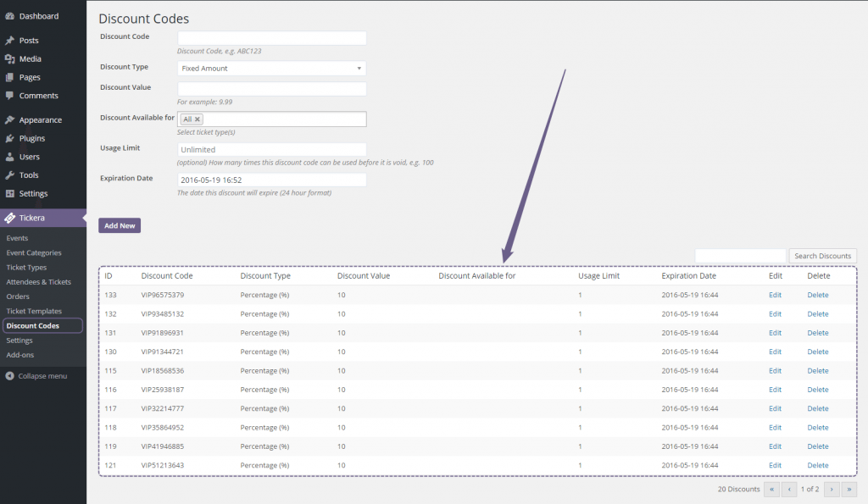Open Ticket Types in the Tickera submenu
Screen dimensions: 868x504
click(x=26, y=267)
